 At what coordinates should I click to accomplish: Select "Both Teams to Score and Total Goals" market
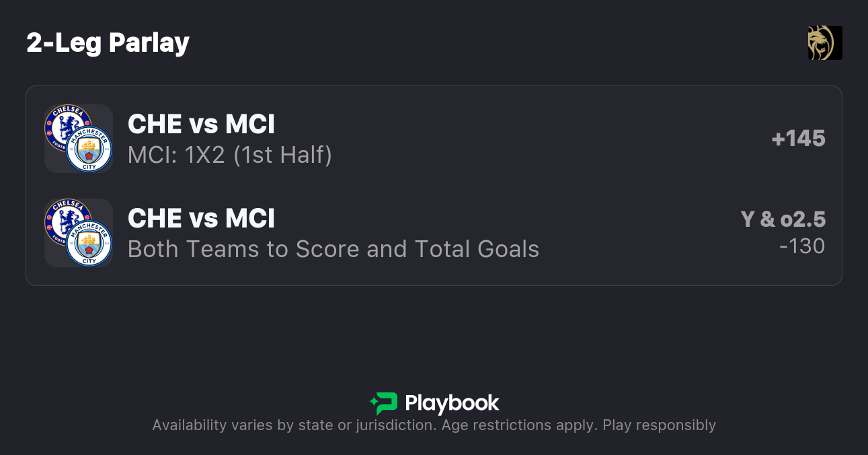(x=333, y=250)
